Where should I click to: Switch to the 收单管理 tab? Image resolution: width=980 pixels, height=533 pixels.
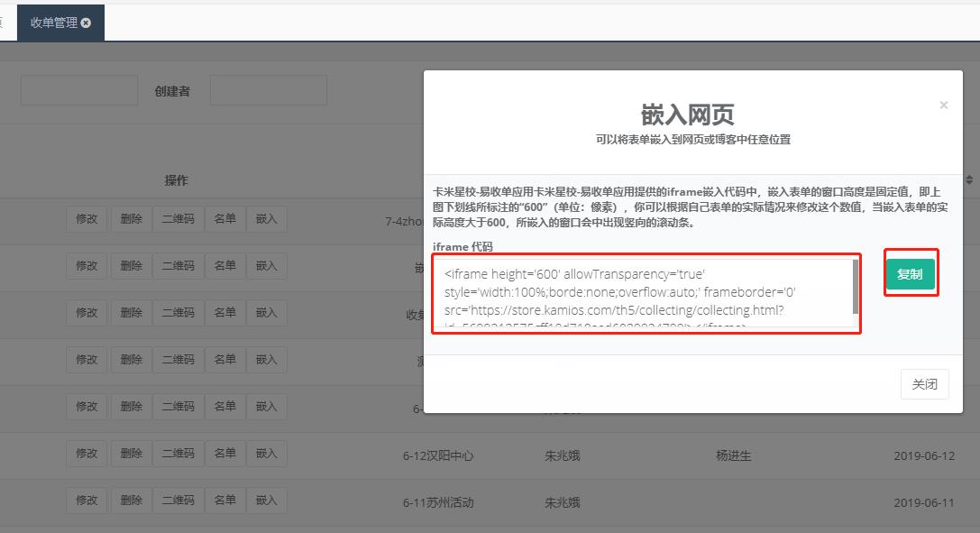coord(60,23)
